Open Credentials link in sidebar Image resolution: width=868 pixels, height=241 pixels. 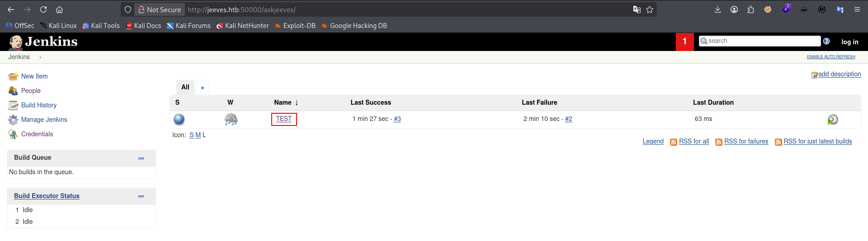37,134
